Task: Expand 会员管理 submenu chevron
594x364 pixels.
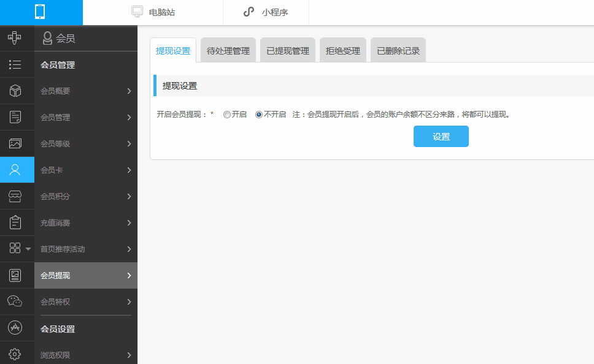Action: (129, 118)
